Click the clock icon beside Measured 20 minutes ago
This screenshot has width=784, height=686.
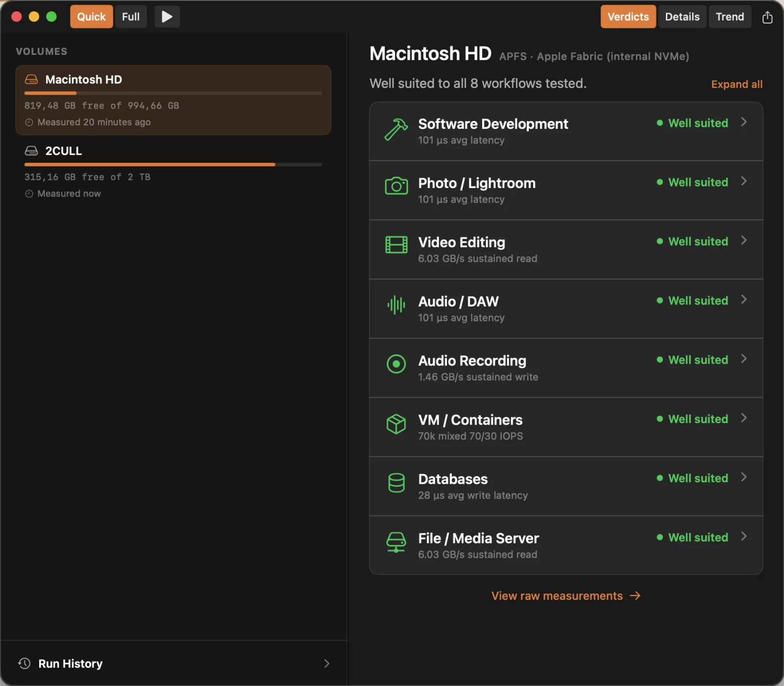(x=29, y=122)
